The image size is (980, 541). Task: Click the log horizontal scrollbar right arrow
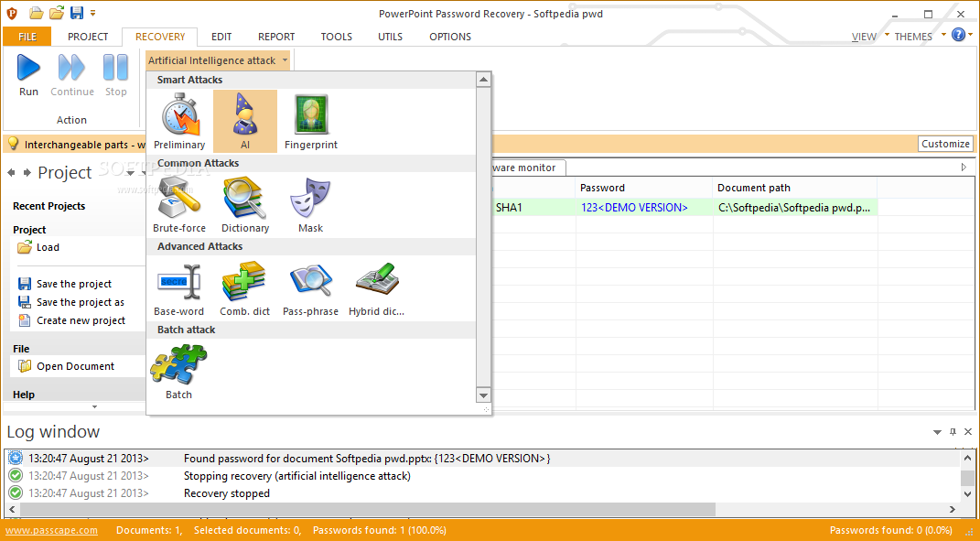[953, 510]
